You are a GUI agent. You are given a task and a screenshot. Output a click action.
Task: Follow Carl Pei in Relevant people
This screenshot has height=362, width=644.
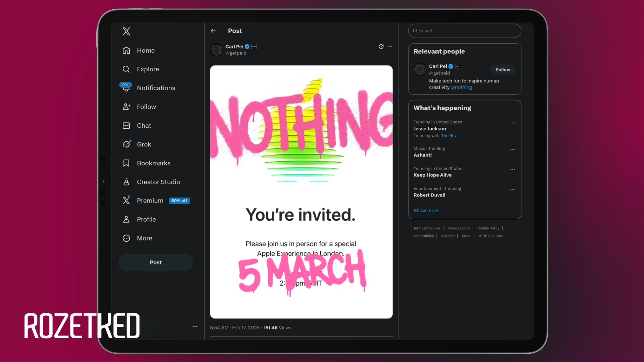503,70
